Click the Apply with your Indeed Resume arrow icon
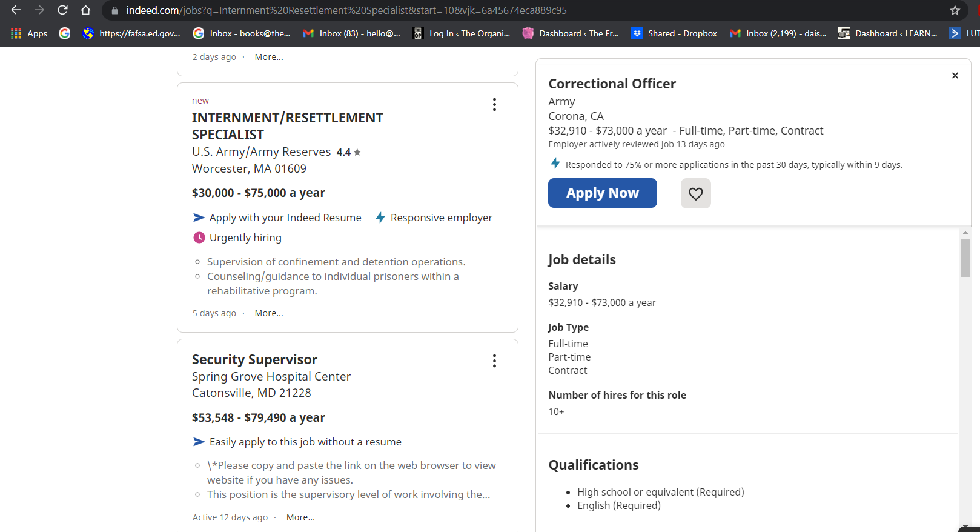 [199, 218]
